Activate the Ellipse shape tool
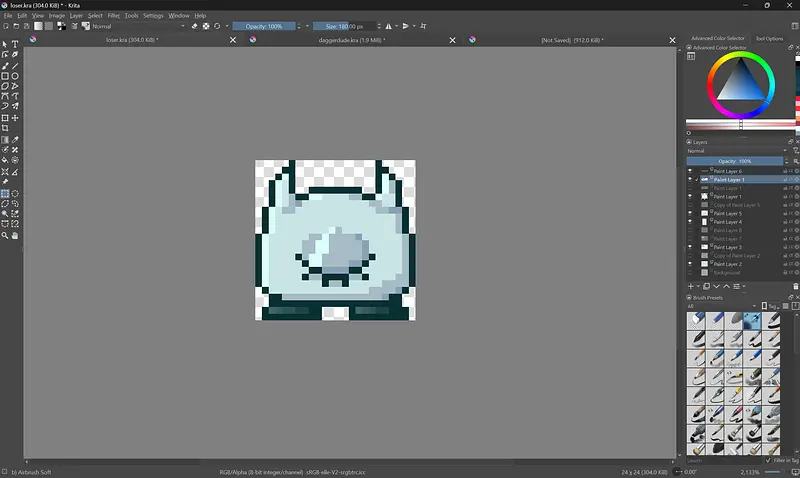This screenshot has width=800, height=478. pos(15,76)
